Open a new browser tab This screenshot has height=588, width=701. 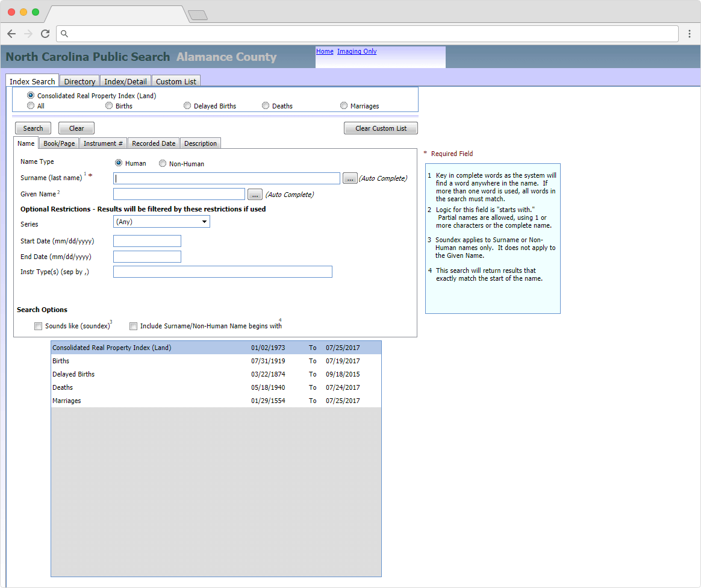coord(198,15)
